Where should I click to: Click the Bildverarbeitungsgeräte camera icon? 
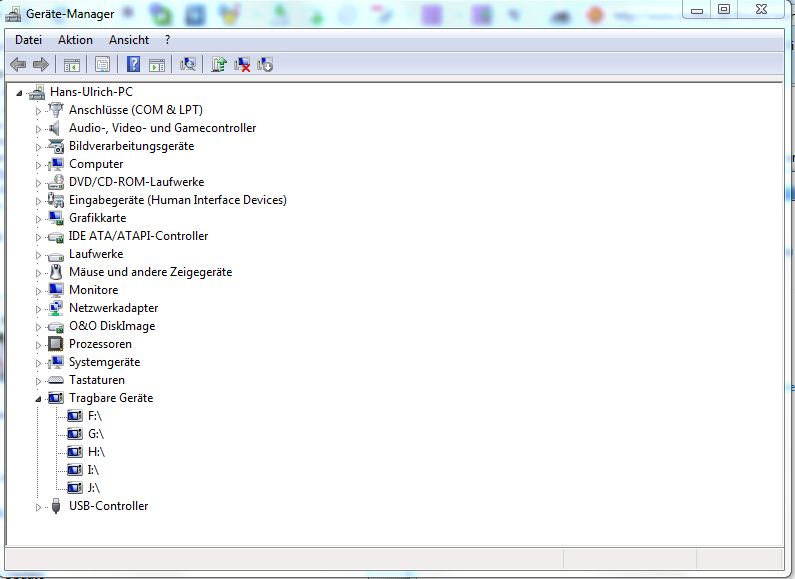click(56, 146)
